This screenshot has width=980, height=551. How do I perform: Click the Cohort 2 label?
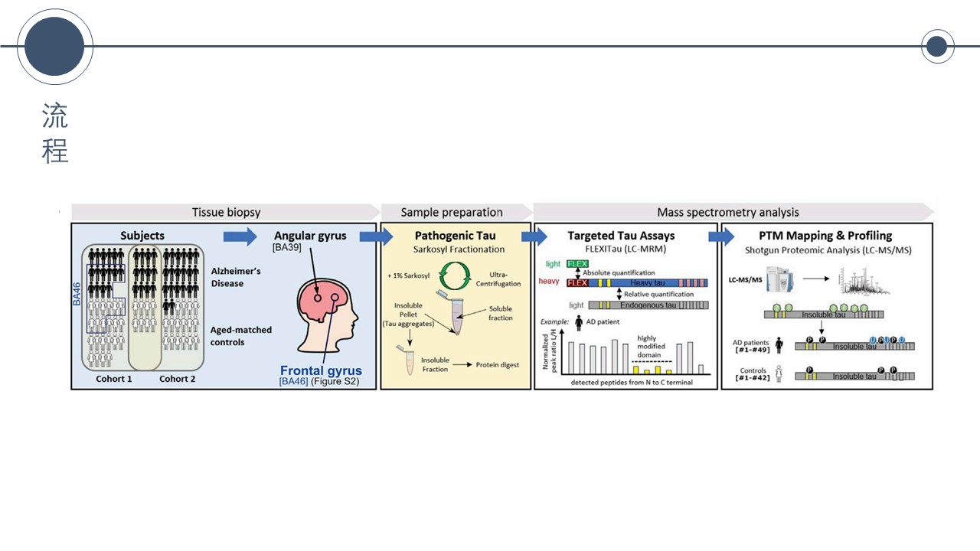(x=178, y=379)
